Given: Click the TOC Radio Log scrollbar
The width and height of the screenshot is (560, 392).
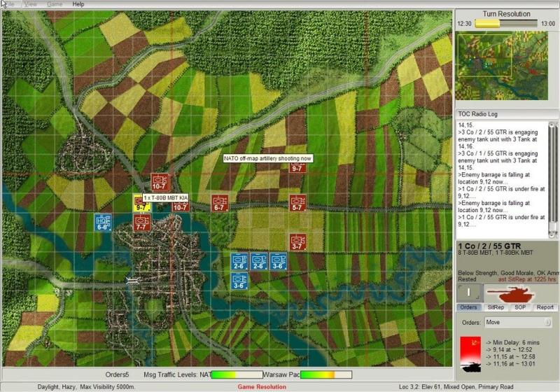Looking at the screenshot, I should (554, 178).
